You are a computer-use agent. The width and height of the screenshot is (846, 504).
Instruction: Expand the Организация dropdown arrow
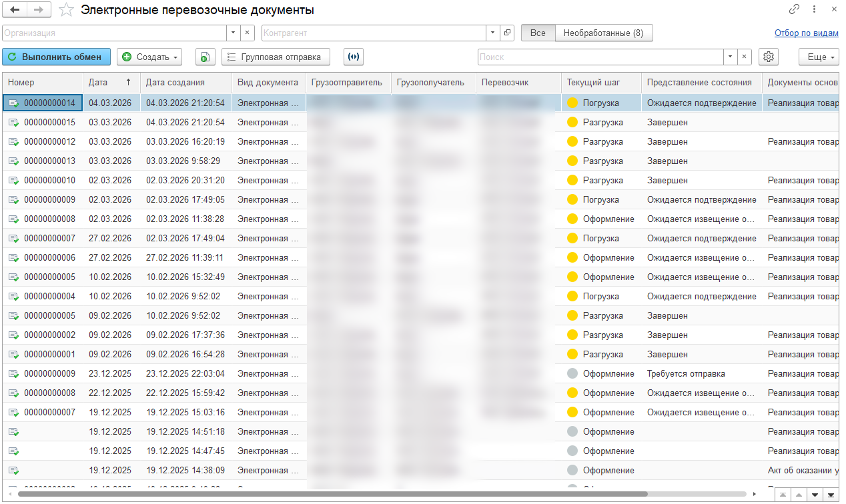(234, 33)
